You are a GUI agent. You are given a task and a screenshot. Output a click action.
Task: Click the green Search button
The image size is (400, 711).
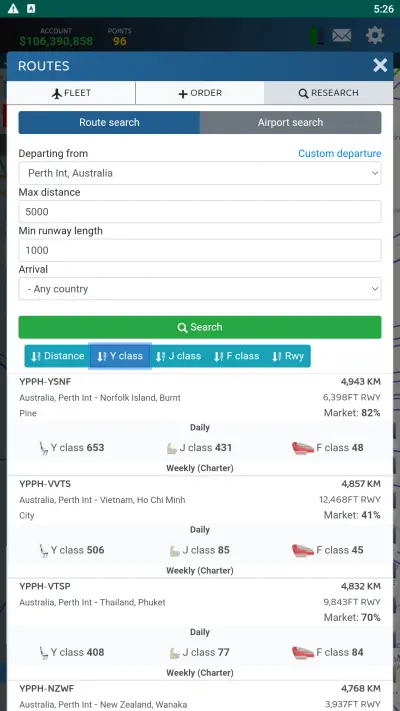click(x=200, y=327)
